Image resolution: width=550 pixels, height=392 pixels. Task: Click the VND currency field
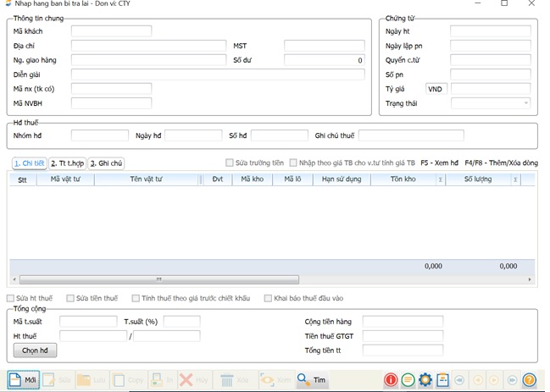pyautogui.click(x=436, y=89)
